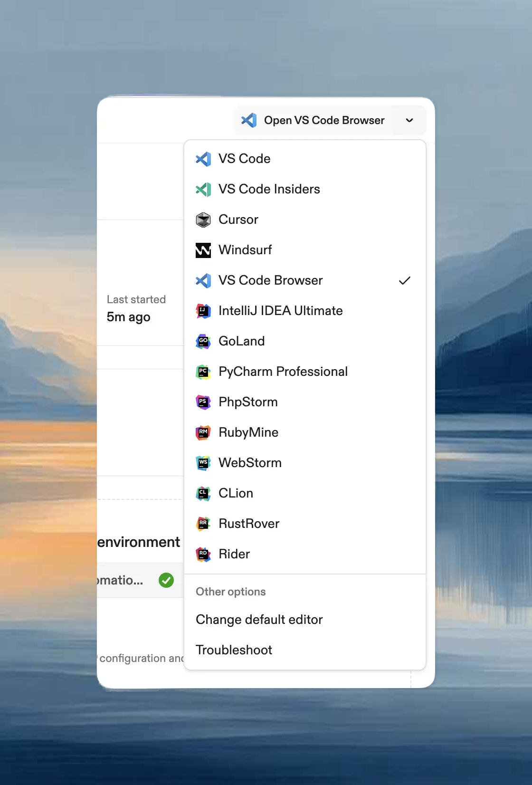Select the Windsurf menu item
Image resolution: width=532 pixels, height=785 pixels.
[305, 250]
